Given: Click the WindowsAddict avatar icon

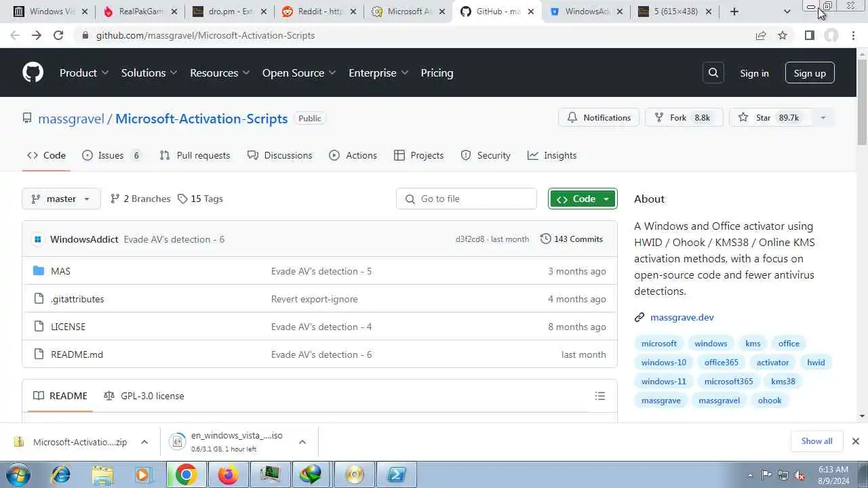Looking at the screenshot, I should [38, 239].
